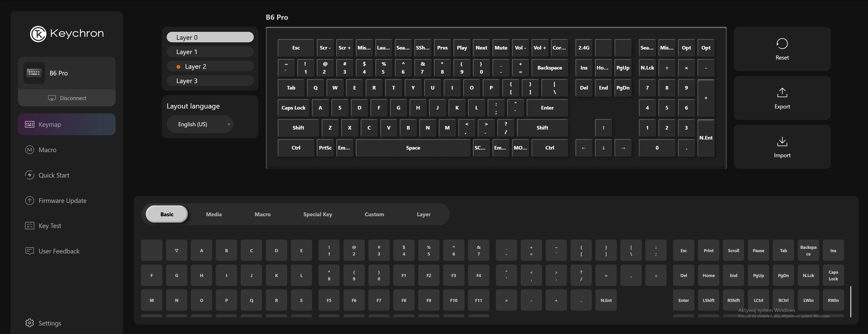Select the N.Lck key on keyboard numpad

[x=647, y=68]
